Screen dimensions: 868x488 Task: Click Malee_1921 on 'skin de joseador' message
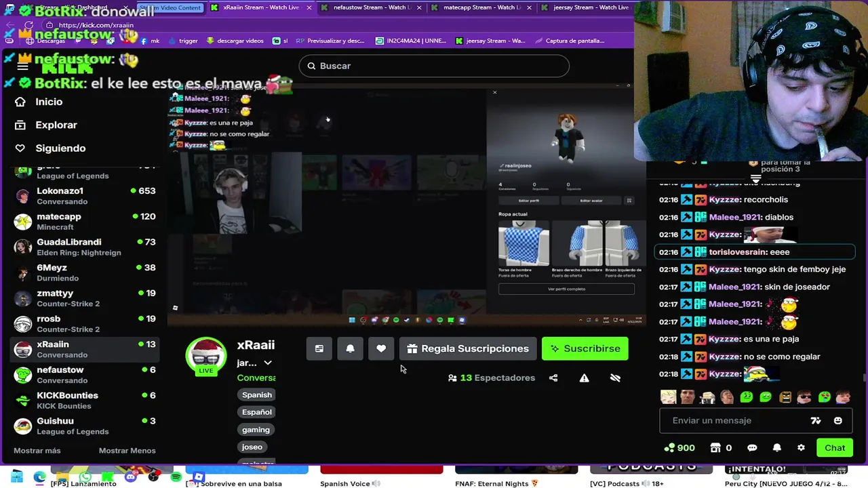pos(734,287)
